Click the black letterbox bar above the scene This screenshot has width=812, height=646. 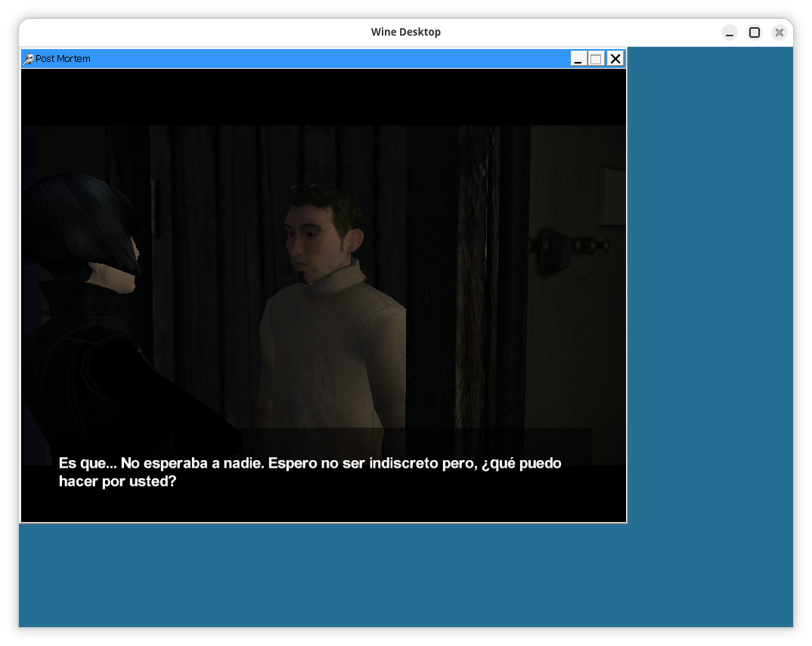pyautogui.click(x=324, y=97)
